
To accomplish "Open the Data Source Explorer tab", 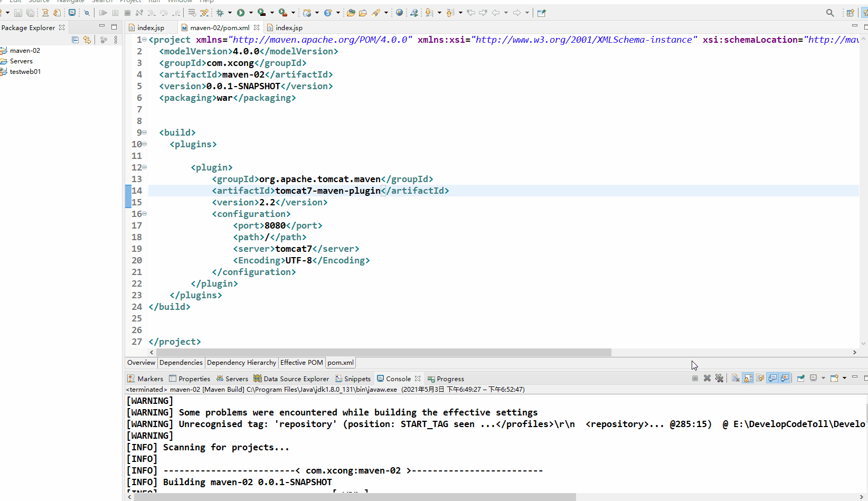I will click(x=291, y=379).
